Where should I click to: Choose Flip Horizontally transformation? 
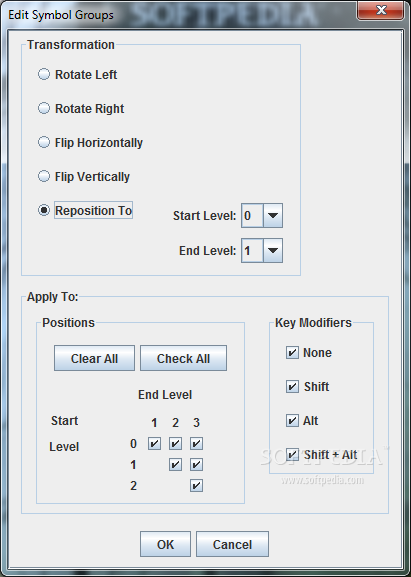coord(44,142)
